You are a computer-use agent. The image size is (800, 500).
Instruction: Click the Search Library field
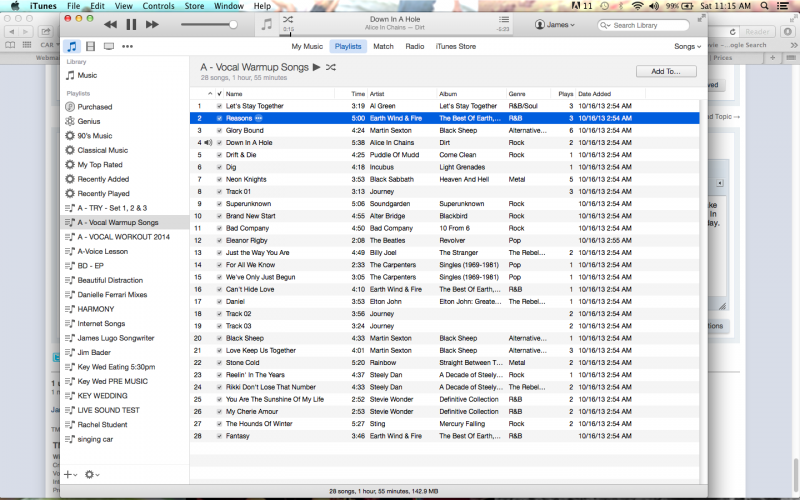pos(643,25)
